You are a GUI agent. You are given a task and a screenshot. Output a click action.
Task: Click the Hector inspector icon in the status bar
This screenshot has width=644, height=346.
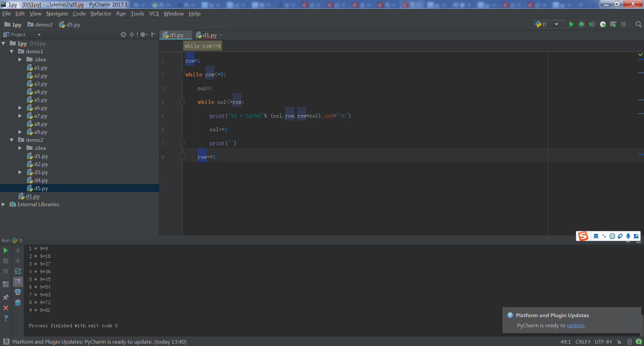click(x=629, y=342)
